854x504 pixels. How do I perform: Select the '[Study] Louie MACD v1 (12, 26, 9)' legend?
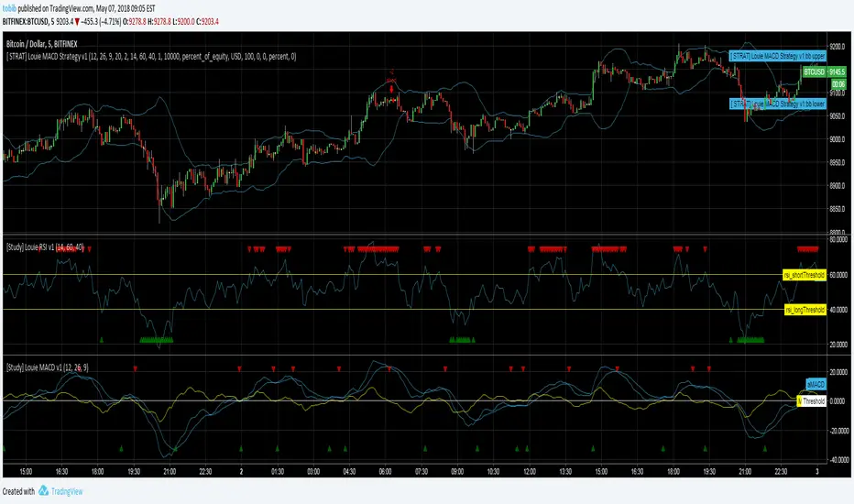pos(48,367)
